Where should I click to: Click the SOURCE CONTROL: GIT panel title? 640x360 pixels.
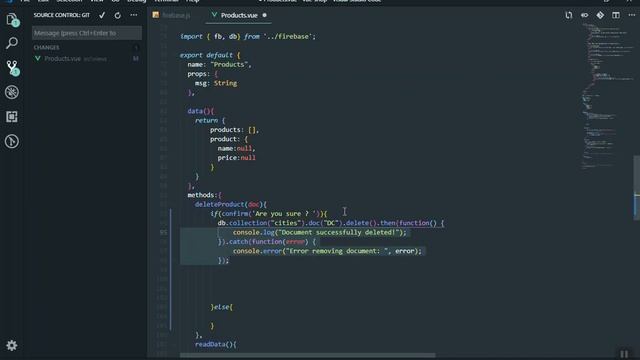(62, 15)
